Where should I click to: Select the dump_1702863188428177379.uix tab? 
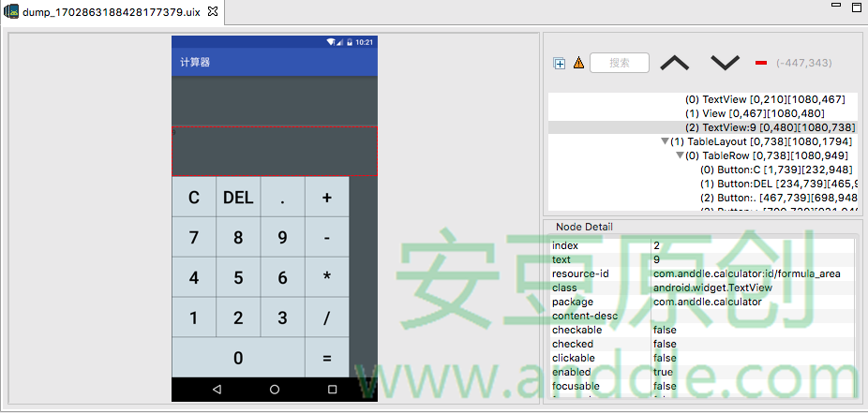111,12
